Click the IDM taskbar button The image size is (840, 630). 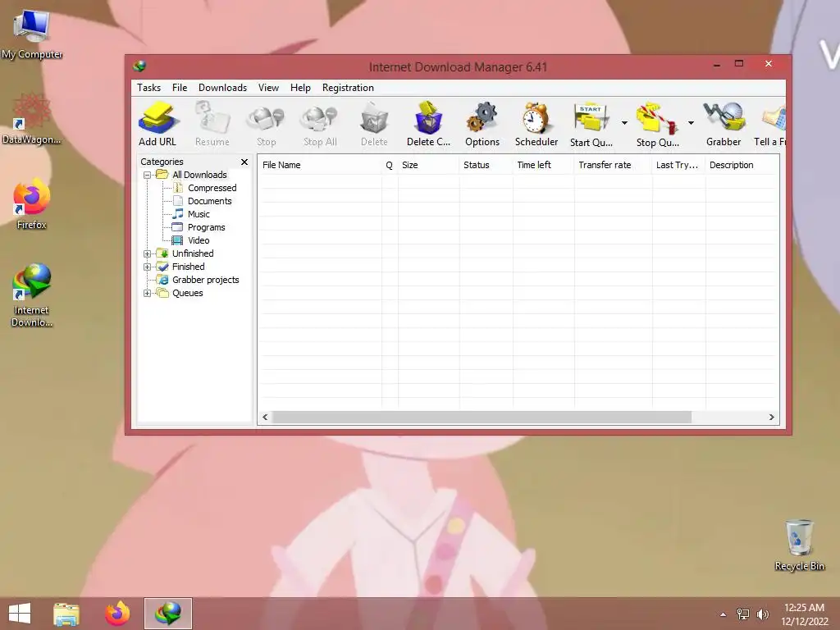click(x=167, y=614)
